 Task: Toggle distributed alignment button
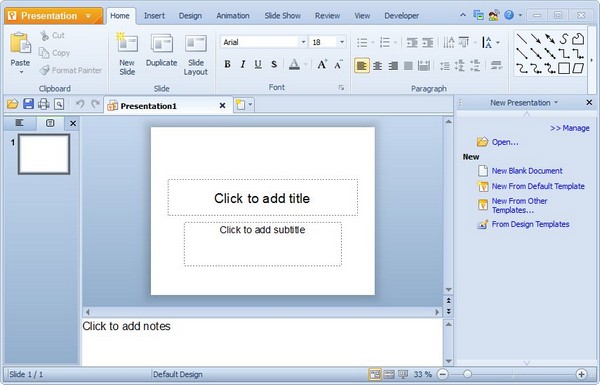click(x=424, y=66)
